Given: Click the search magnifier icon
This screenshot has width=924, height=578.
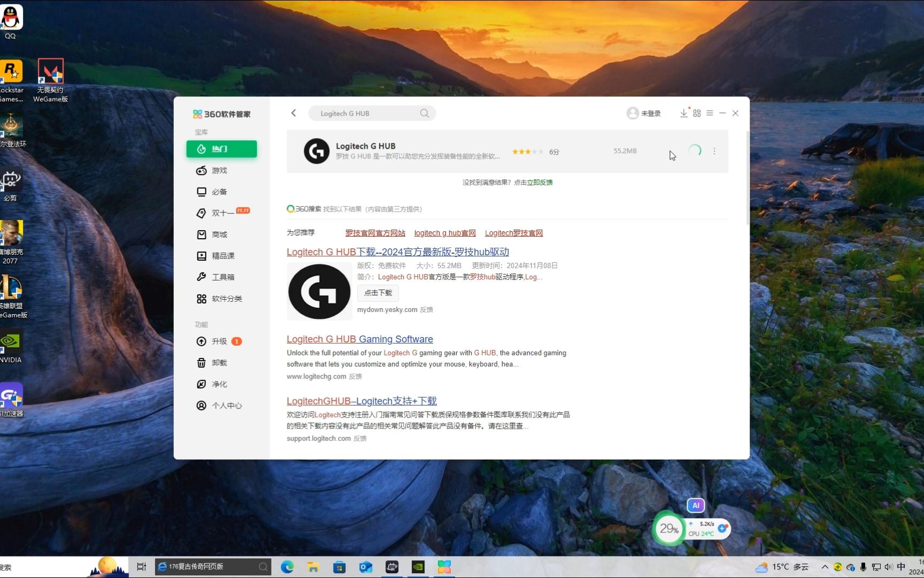Looking at the screenshot, I should pyautogui.click(x=425, y=113).
